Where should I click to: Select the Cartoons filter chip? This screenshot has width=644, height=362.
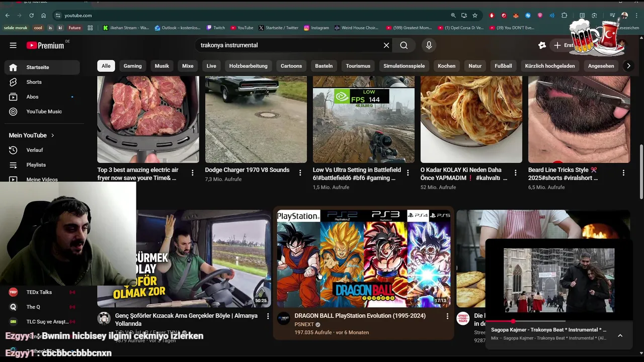click(291, 66)
